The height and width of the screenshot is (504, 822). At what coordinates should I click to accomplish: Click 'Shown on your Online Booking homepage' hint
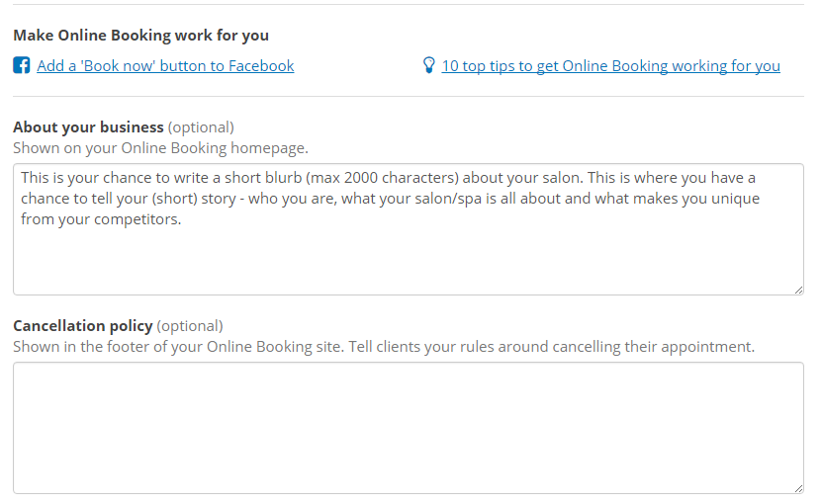(x=160, y=148)
